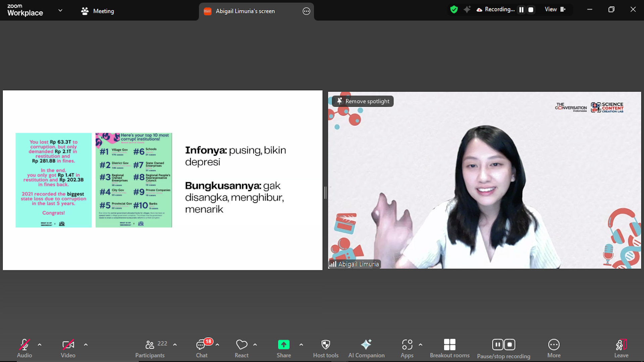Pause the recording from the toolbar
This screenshot has width=644, height=362.
pos(497,344)
